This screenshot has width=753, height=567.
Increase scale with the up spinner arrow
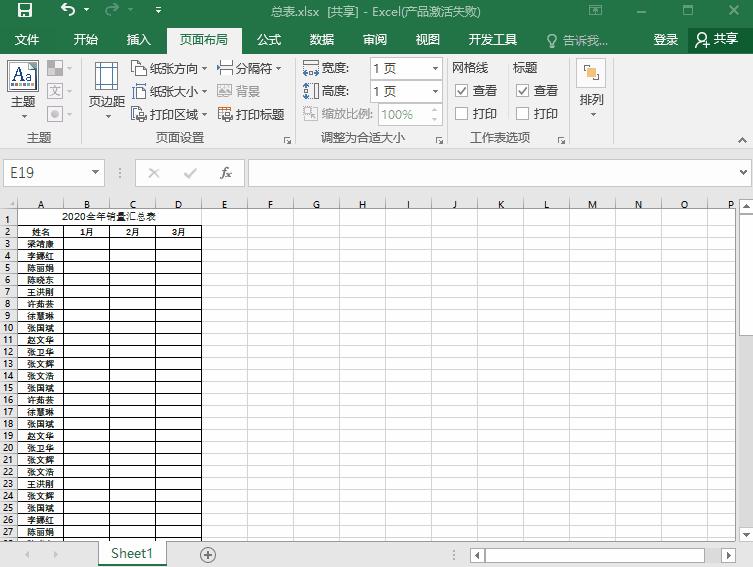pos(435,110)
